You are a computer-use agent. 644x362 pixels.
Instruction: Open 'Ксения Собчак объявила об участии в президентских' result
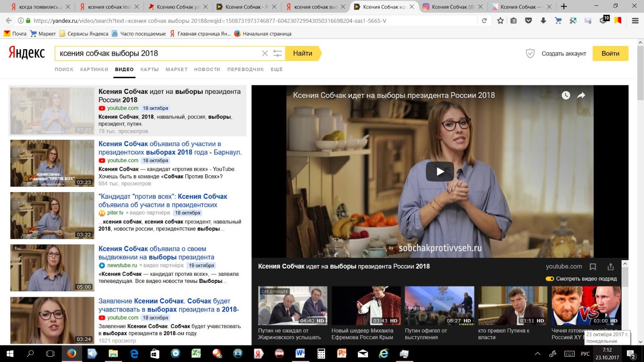click(x=170, y=148)
